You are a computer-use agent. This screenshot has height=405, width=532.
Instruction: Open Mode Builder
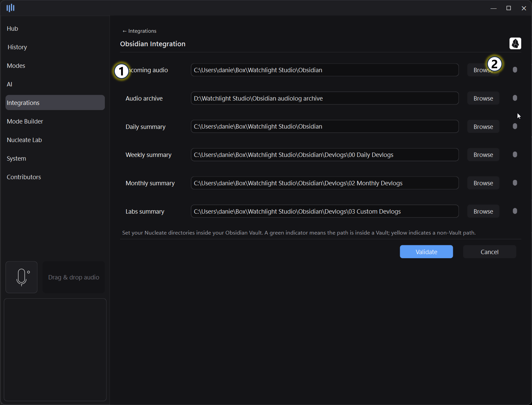point(55,121)
